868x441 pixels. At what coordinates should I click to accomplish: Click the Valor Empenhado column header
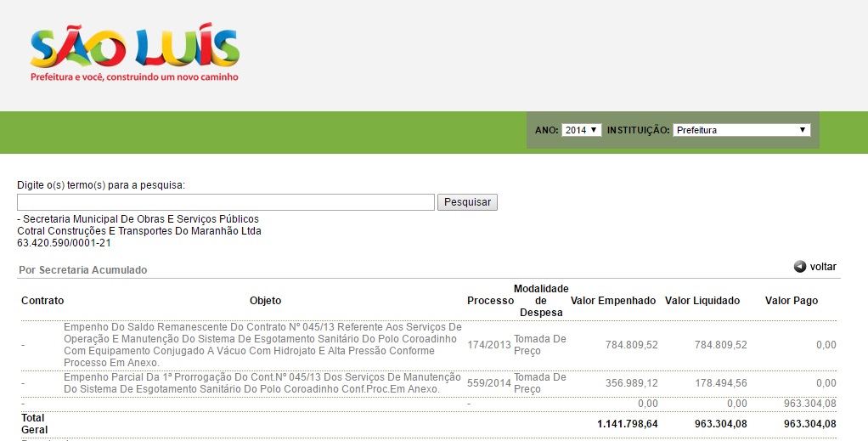(x=613, y=301)
